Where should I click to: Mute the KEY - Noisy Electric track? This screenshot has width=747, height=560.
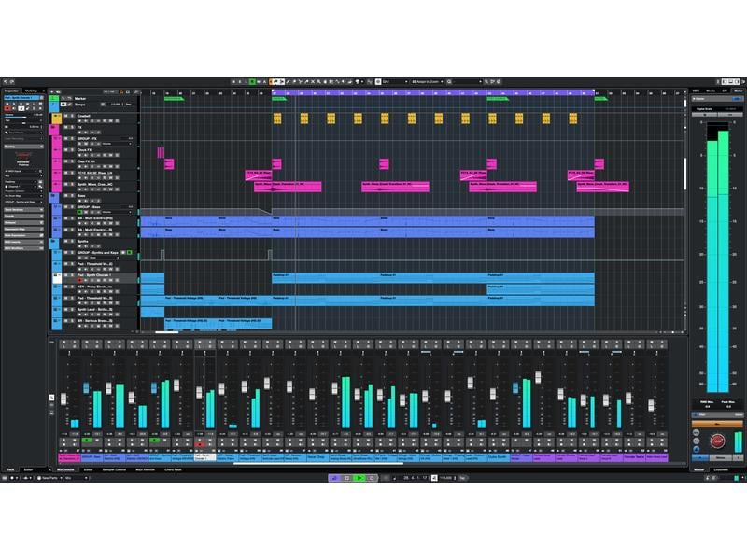66,287
